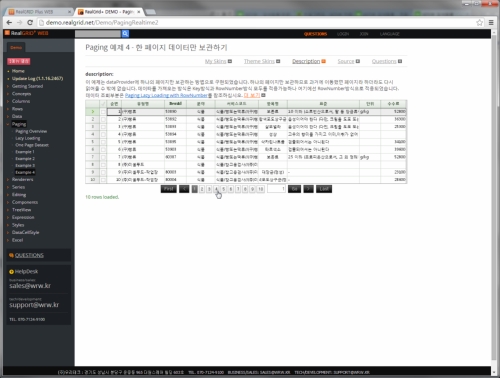
Task: Close the RealGrid+ DEMO browser tab
Action: pos(139,12)
